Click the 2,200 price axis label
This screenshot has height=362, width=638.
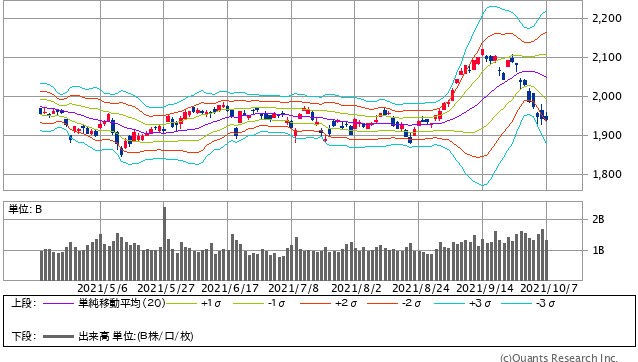(x=607, y=18)
